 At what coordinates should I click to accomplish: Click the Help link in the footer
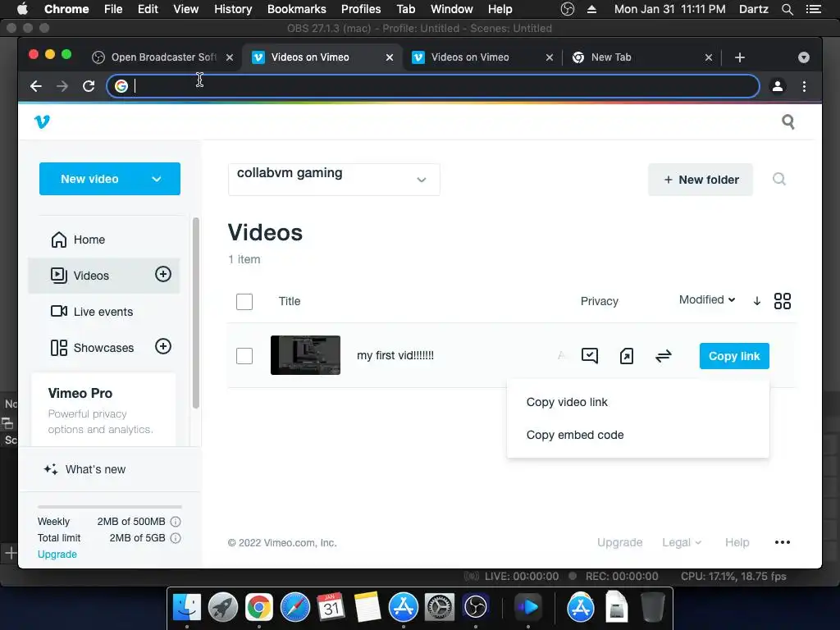coord(737,542)
